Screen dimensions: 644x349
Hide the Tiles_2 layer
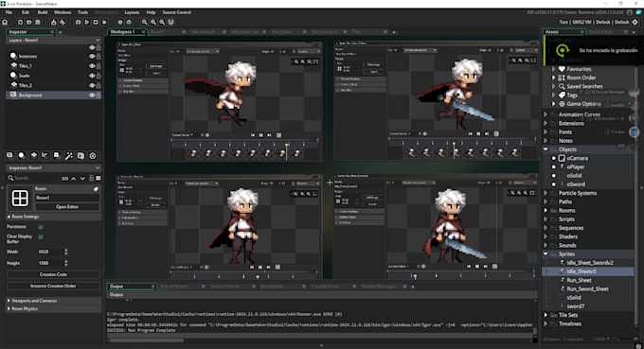pyautogui.click(x=92, y=85)
